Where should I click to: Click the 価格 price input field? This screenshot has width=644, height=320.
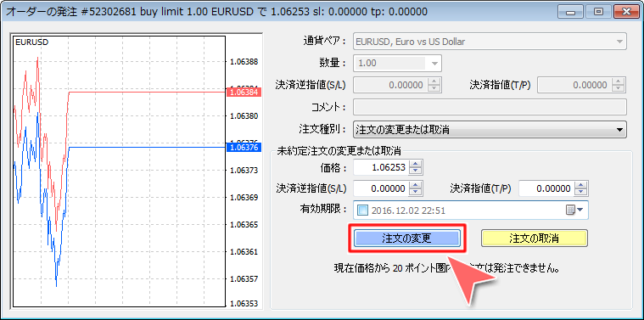click(x=381, y=167)
